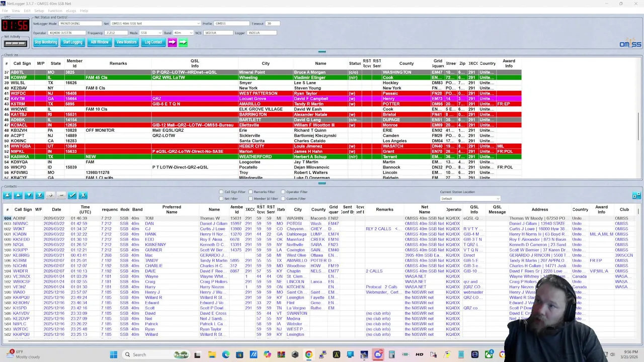
Task: Click the Call Sign header of check-ins
Action: coord(22,63)
